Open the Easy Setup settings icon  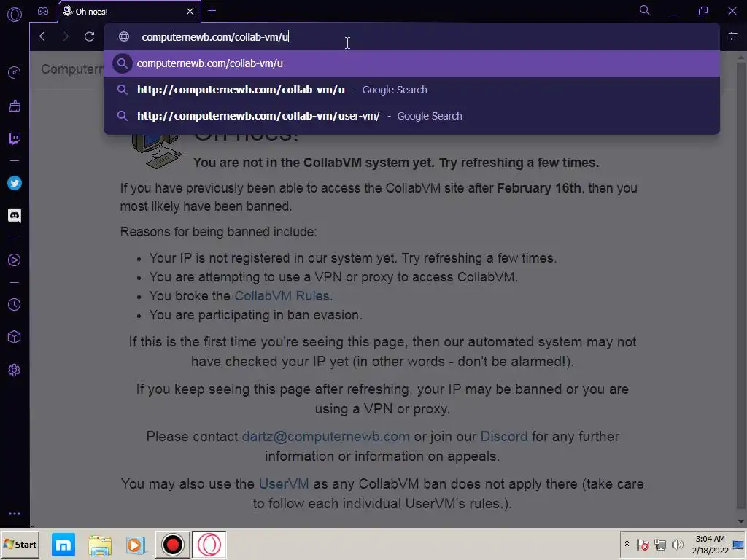(732, 36)
